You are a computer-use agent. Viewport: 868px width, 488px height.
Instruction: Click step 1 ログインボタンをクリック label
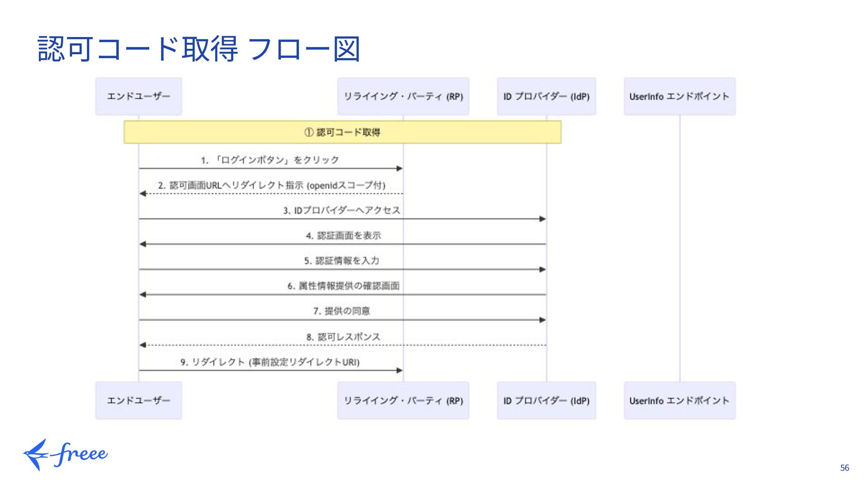270,160
